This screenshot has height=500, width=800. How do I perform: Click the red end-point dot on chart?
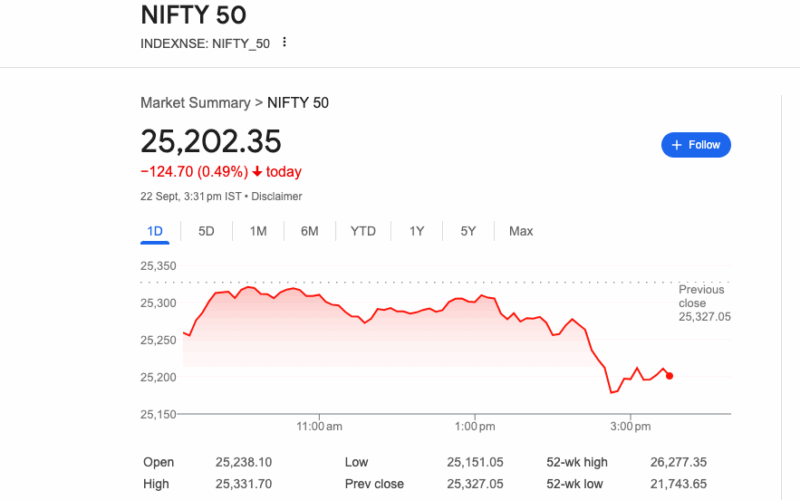669,376
